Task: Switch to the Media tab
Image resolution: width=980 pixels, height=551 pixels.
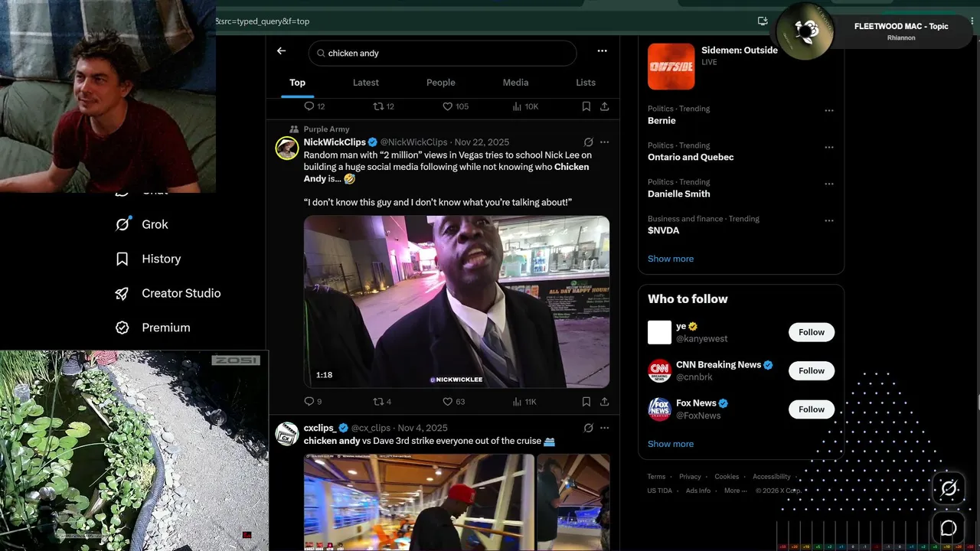Action: click(x=515, y=83)
